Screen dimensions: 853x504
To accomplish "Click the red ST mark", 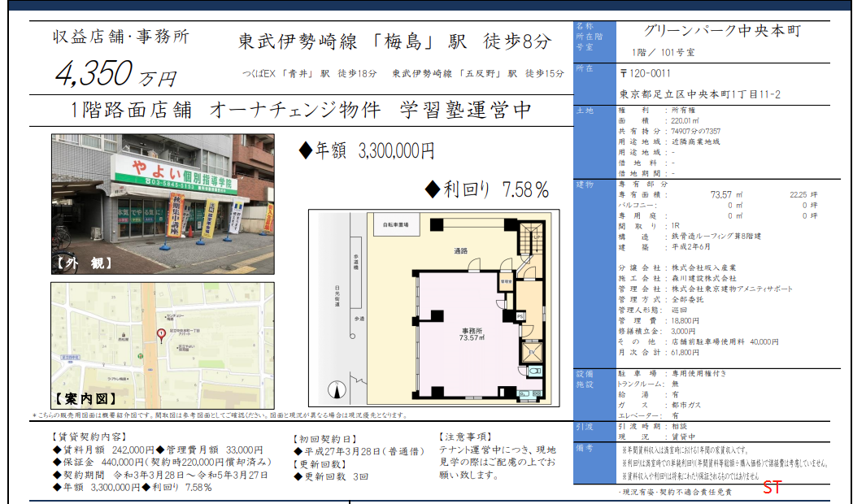I will click(772, 489).
